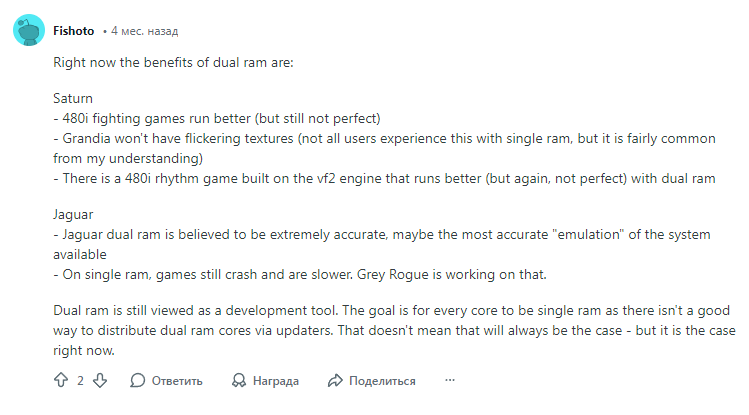Upvote the Fishoto comment
749x415 pixels.
coord(60,380)
